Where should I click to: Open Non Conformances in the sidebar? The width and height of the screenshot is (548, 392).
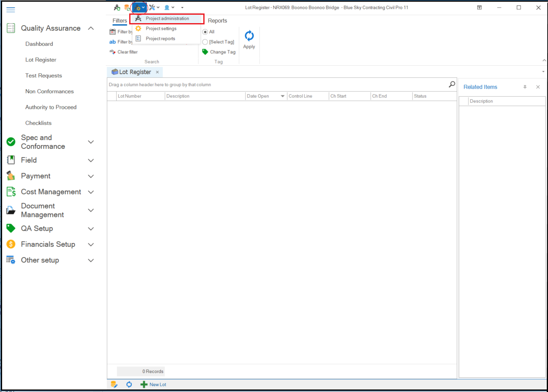(49, 91)
